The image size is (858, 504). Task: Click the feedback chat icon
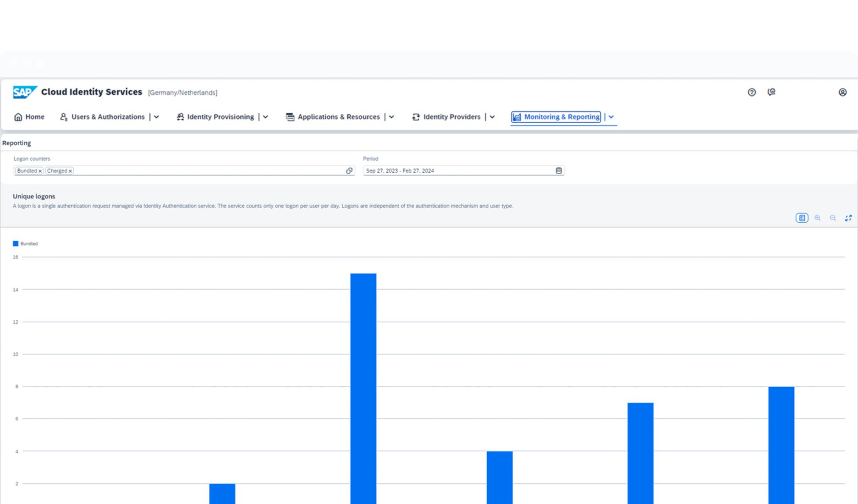772,93
